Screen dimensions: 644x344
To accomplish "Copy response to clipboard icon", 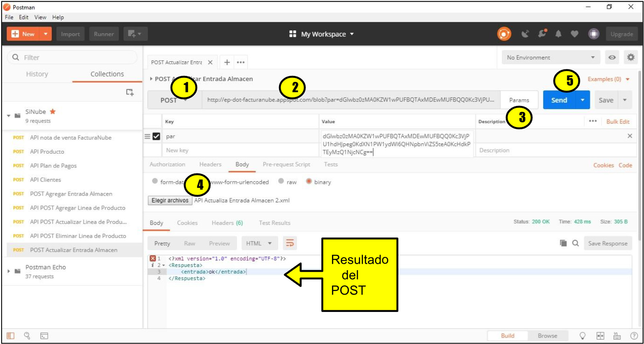I will tap(563, 243).
